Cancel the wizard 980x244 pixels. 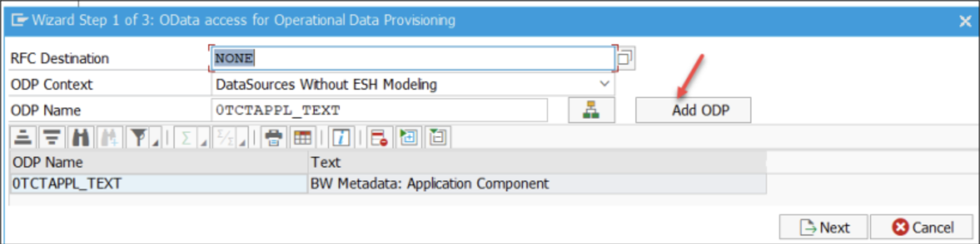[x=922, y=227]
